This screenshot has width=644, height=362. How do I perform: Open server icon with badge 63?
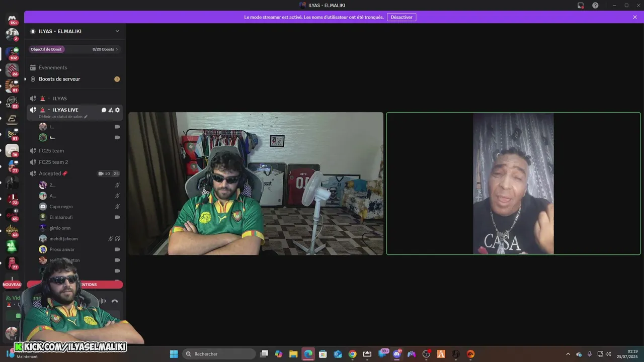tap(12, 231)
